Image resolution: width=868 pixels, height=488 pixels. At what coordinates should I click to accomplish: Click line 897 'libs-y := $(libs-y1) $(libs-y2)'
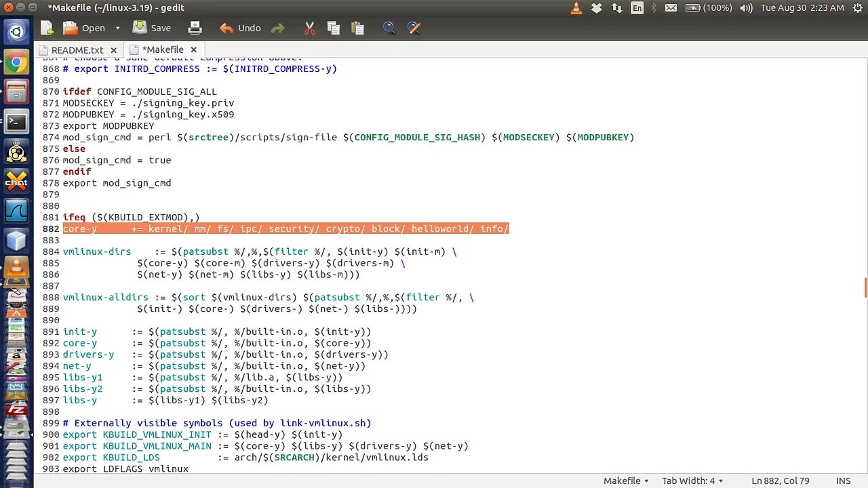click(x=165, y=401)
